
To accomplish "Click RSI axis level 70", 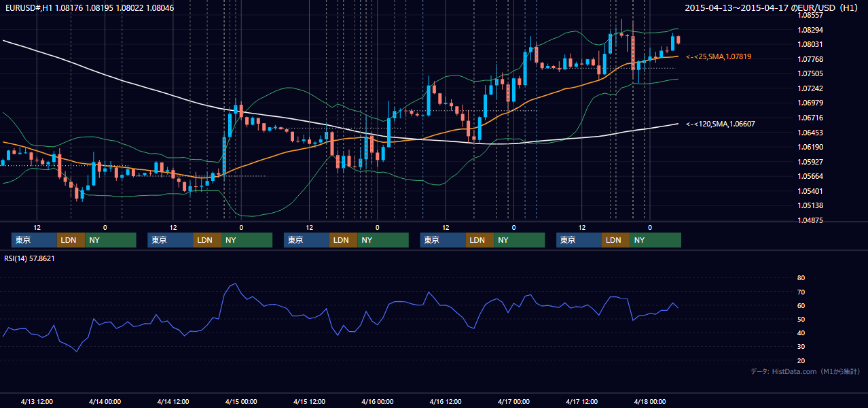I will coord(801,292).
